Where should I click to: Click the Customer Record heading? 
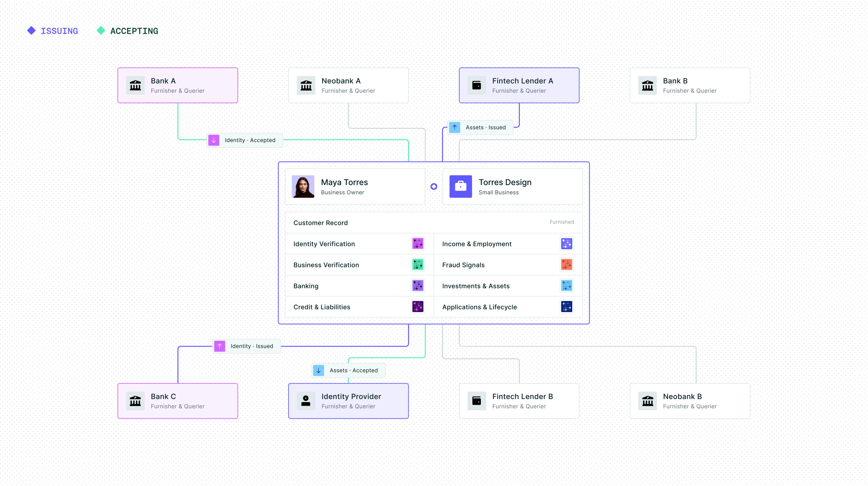(321, 223)
